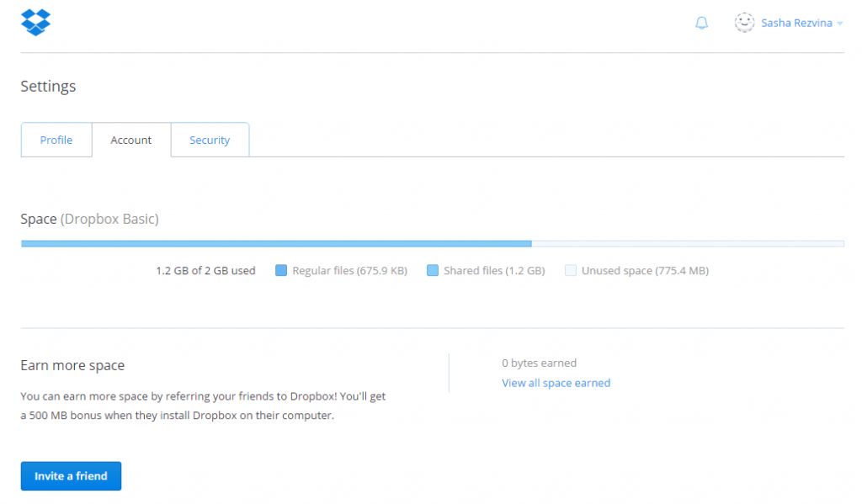
Task: Open the Security tab
Action: pyautogui.click(x=210, y=140)
